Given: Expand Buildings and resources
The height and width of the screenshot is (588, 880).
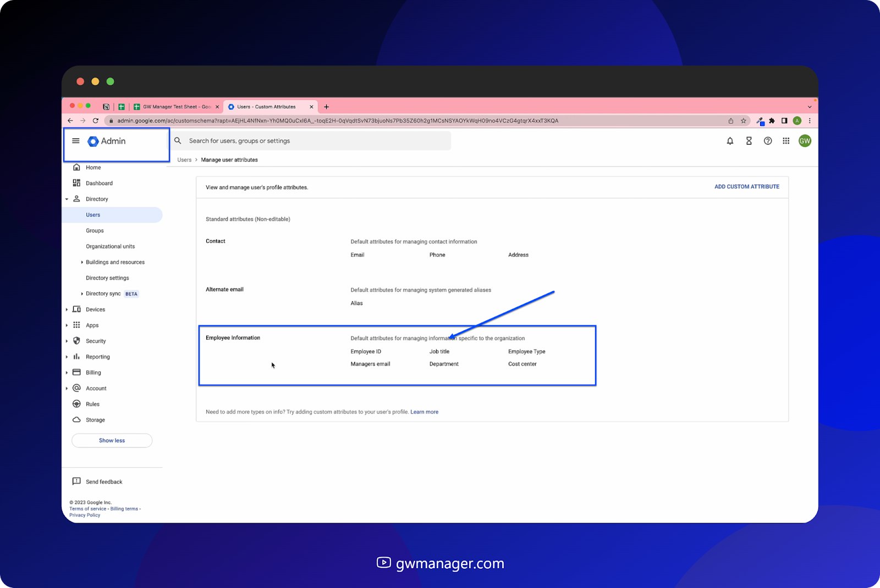Looking at the screenshot, I should (82, 263).
